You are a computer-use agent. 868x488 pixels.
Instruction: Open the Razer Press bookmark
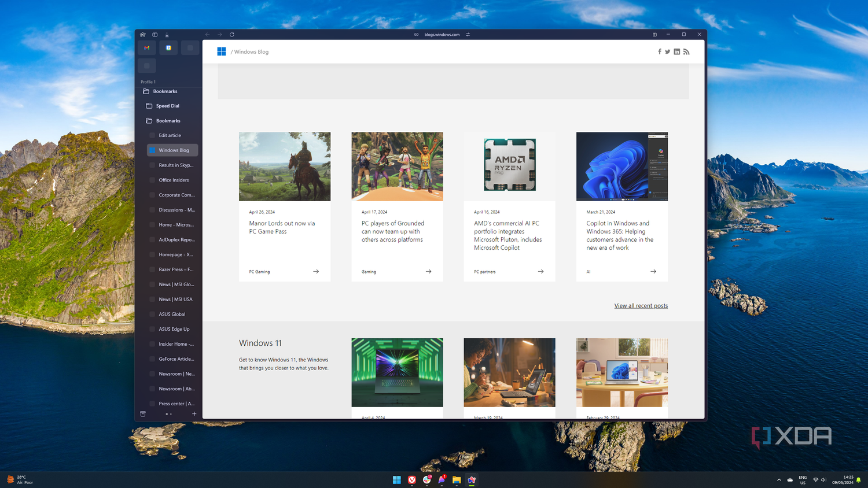click(172, 269)
